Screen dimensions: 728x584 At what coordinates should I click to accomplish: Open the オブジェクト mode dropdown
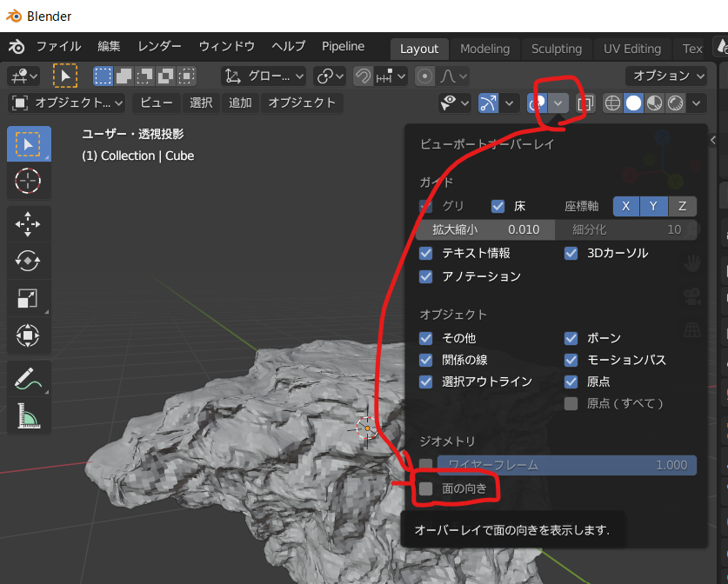[x=67, y=103]
